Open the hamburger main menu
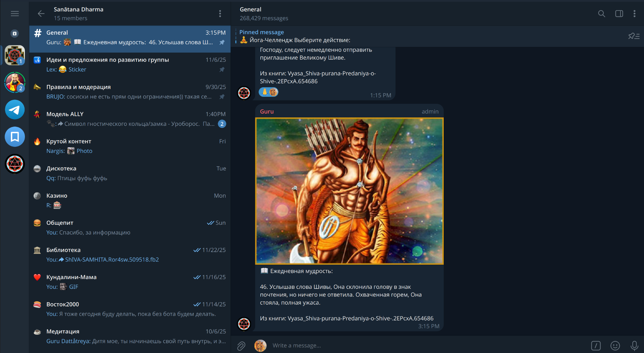The image size is (644, 353). pyautogui.click(x=14, y=14)
